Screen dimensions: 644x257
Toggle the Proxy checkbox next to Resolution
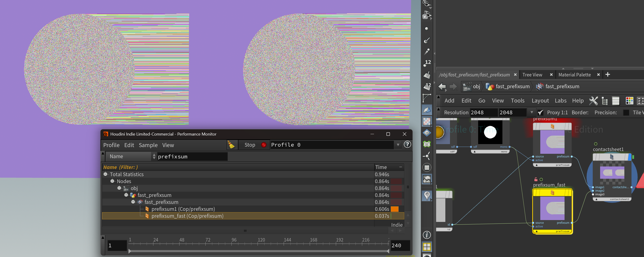click(540, 112)
